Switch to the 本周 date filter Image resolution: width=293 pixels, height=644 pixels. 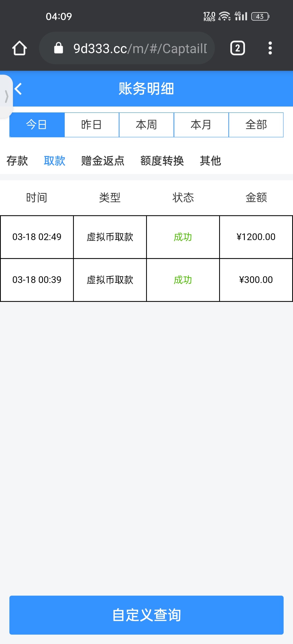click(146, 125)
